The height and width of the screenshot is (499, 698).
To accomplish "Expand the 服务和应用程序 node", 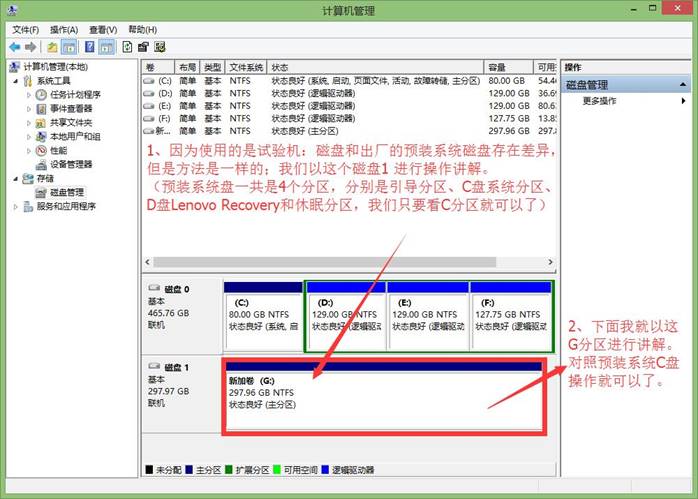I will 15,207.
